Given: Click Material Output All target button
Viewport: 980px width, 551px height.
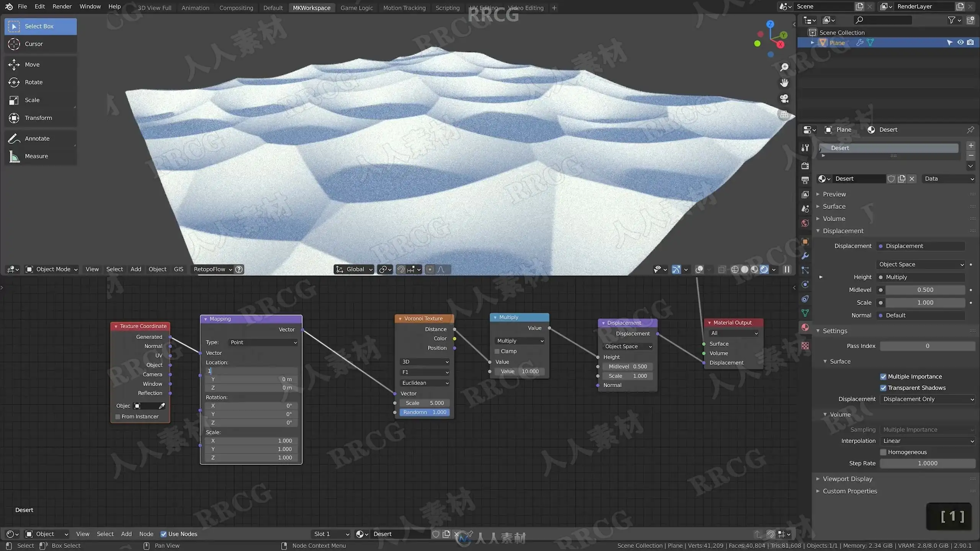Looking at the screenshot, I should (733, 333).
